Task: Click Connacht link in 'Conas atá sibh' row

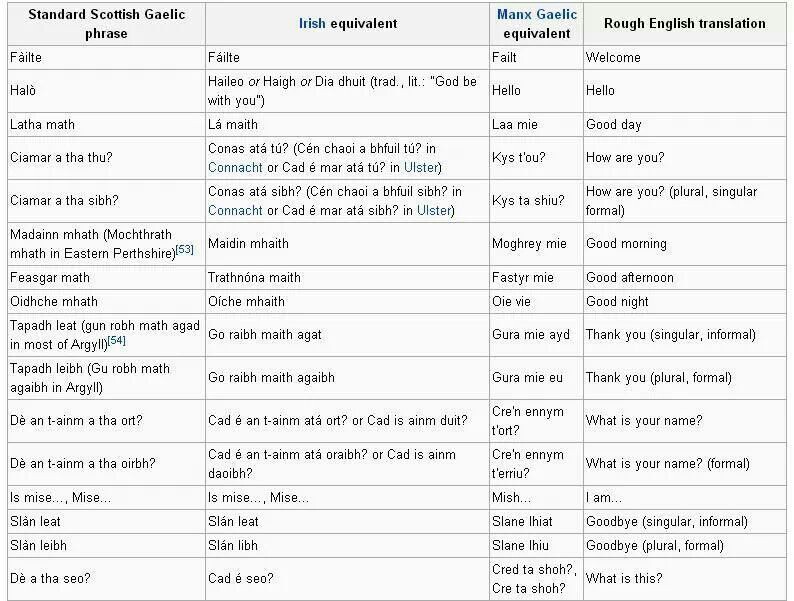Action: tap(235, 210)
